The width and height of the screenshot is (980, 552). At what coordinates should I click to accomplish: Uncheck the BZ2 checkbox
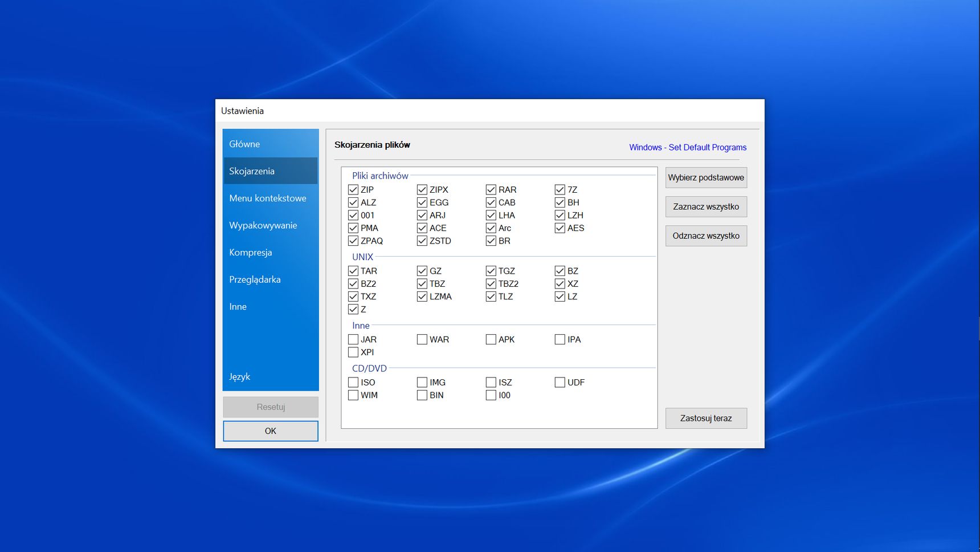pyautogui.click(x=353, y=283)
